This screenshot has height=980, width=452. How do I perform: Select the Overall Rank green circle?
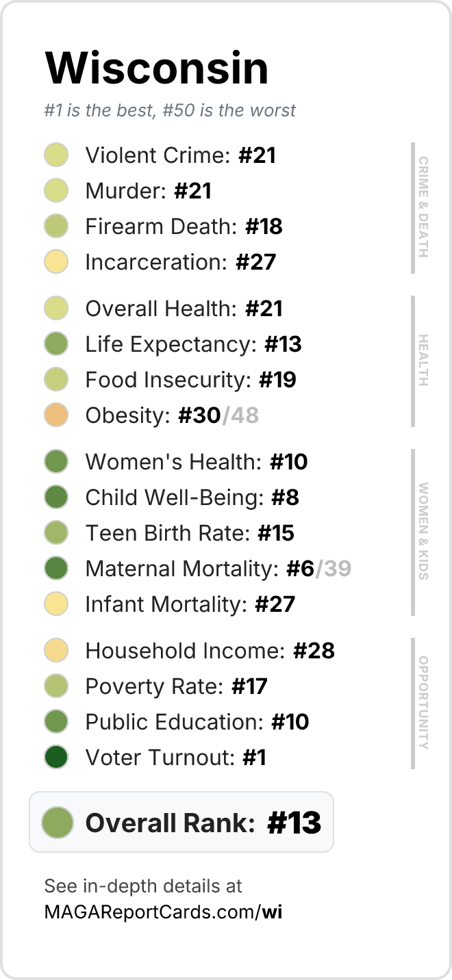click(58, 823)
